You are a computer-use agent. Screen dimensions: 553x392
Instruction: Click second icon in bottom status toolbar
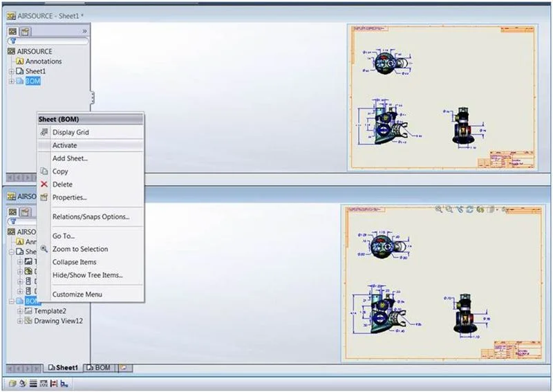pos(23,384)
